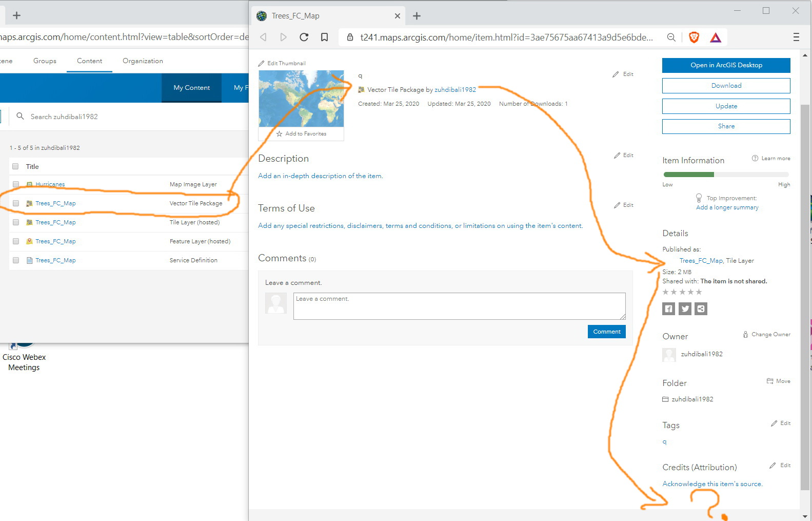Click the generic share icon under Details
Screen dimensions: 812x521
pos(701,308)
